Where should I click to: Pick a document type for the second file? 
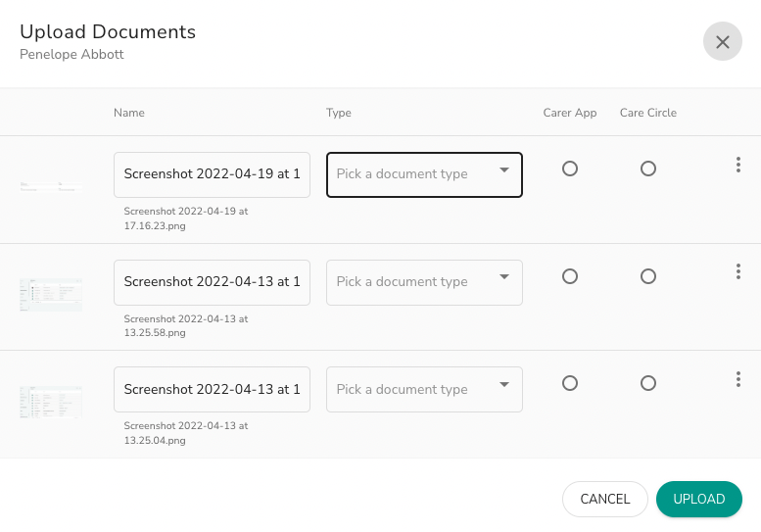pyautogui.click(x=424, y=282)
